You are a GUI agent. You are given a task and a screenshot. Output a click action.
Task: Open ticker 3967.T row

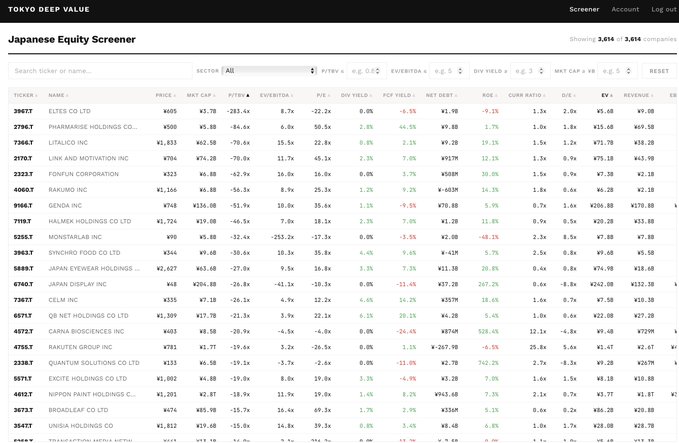(x=23, y=111)
